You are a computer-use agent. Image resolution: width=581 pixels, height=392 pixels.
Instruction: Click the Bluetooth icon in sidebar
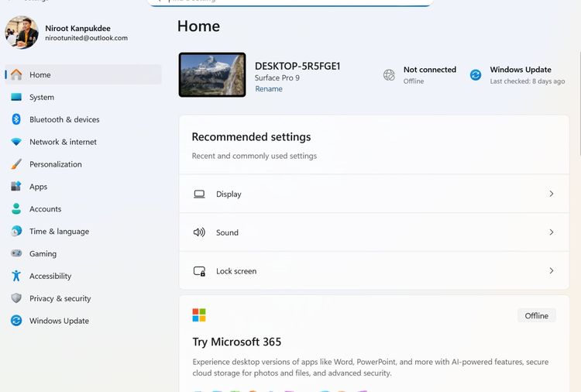click(16, 119)
